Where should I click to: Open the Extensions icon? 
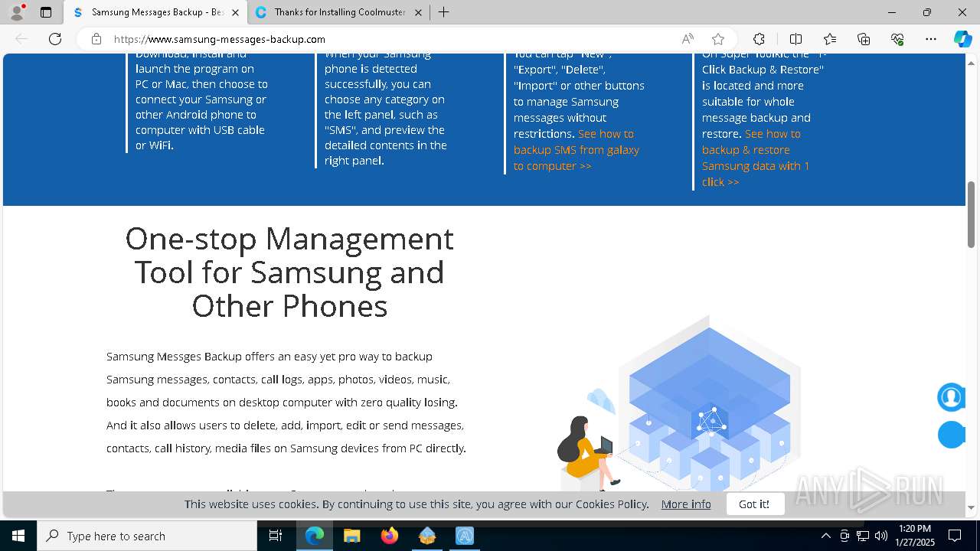(759, 39)
